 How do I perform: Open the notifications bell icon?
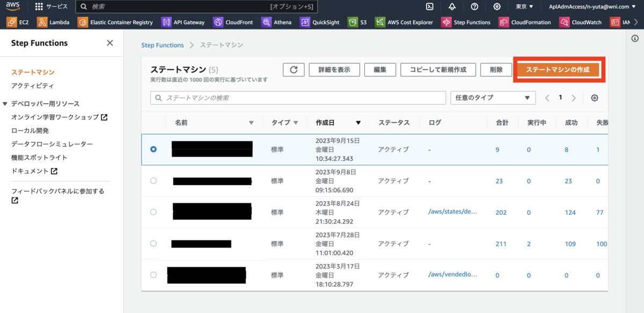pos(452,6)
